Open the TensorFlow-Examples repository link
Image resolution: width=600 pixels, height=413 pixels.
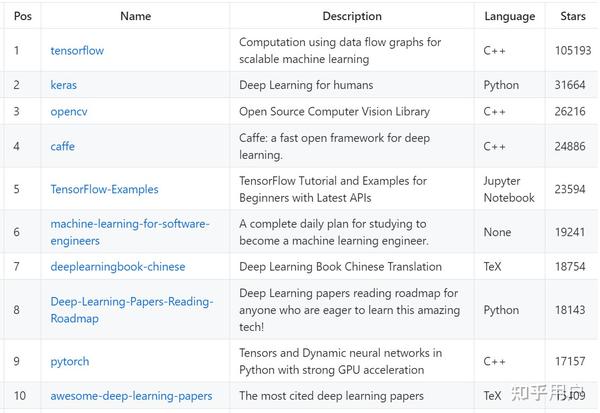tap(104, 189)
